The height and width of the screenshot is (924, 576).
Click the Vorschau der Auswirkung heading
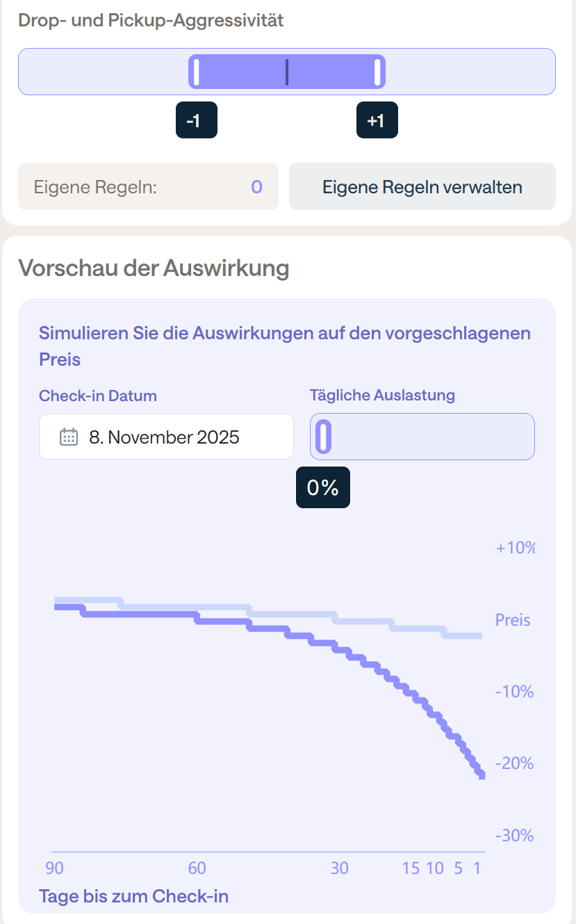pos(154,268)
